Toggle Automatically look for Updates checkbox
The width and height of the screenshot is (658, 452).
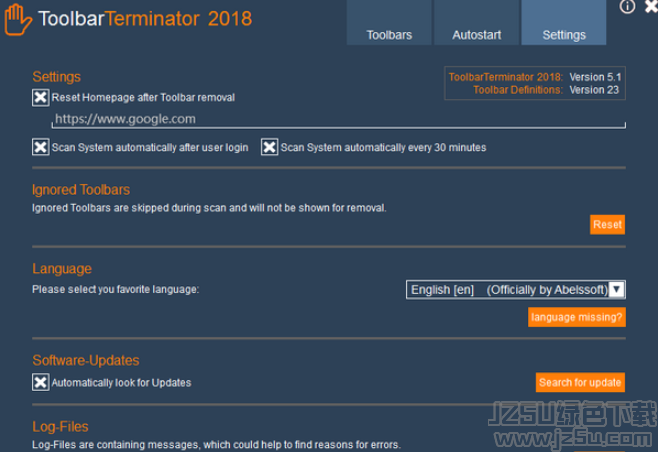click(x=41, y=382)
